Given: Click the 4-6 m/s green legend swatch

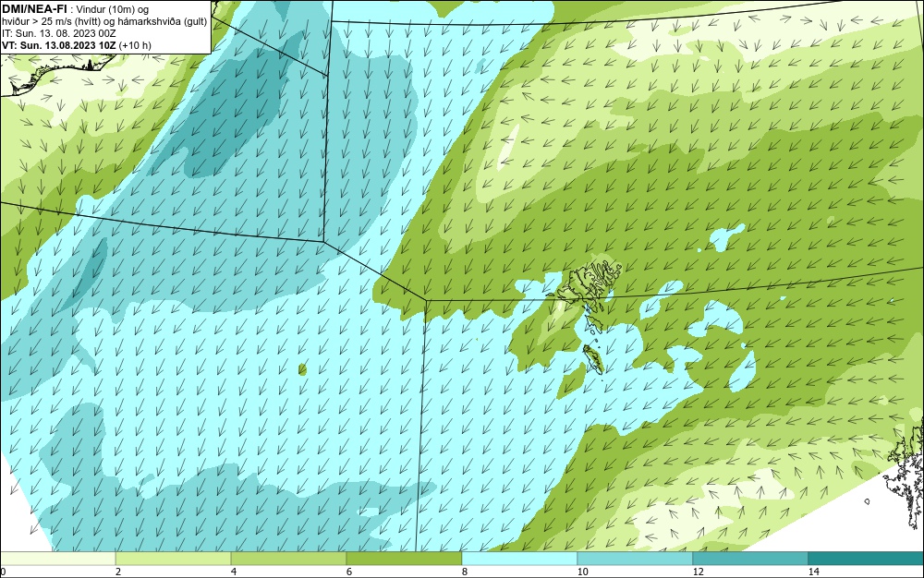Looking at the screenshot, I should [x=288, y=559].
